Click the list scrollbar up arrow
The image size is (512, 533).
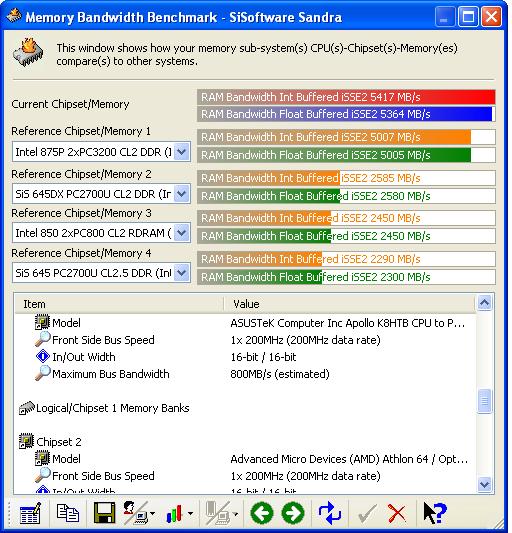point(484,302)
